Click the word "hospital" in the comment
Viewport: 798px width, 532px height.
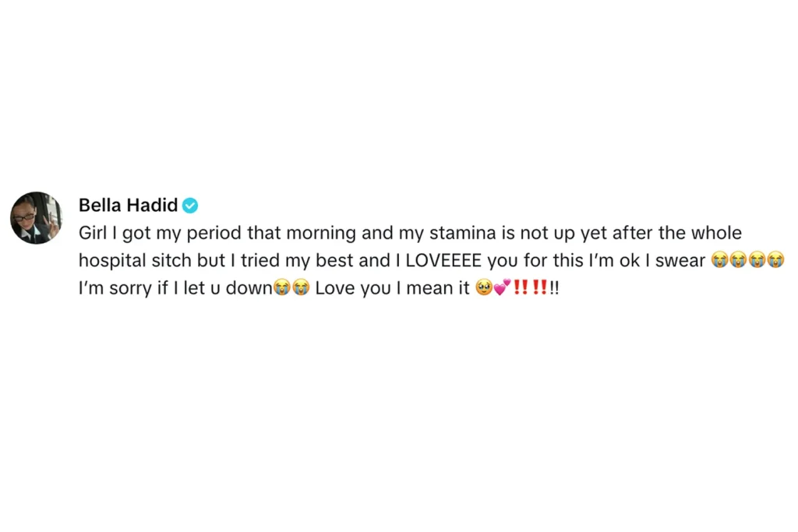109,260
